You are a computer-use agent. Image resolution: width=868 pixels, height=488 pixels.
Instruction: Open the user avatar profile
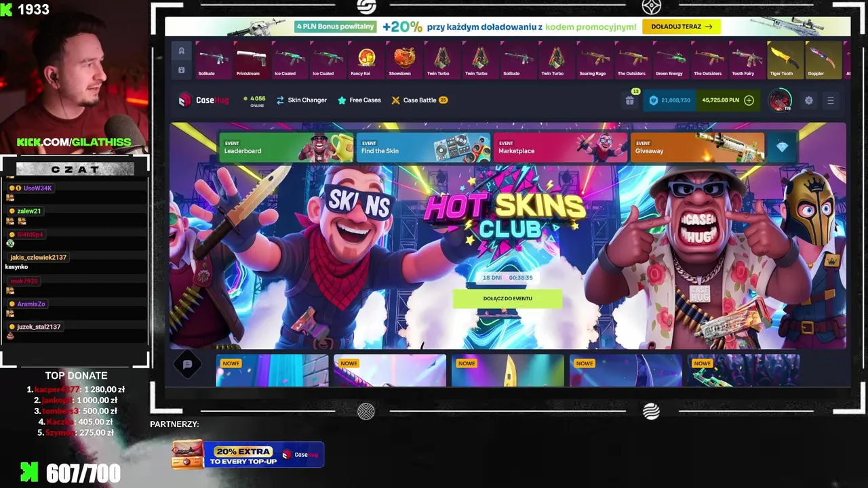tap(779, 100)
